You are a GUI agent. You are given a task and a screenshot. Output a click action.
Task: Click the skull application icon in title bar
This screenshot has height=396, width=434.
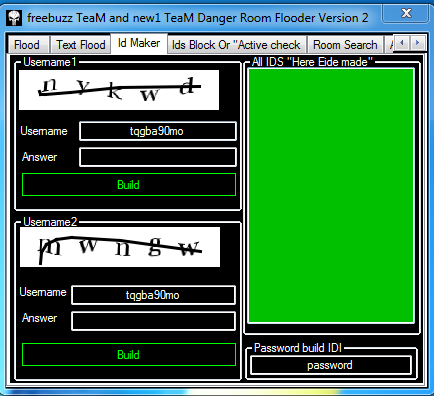coord(14,18)
